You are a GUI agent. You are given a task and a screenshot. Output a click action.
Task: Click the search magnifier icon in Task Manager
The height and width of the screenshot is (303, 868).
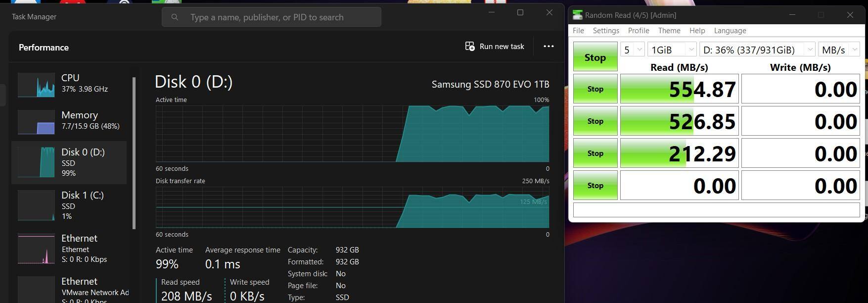click(175, 17)
